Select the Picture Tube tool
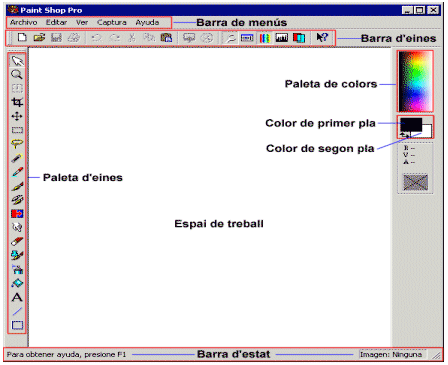 pos(17,255)
